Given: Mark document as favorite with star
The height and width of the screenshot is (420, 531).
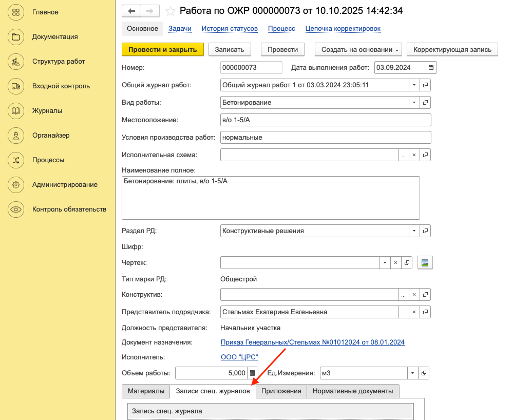Looking at the screenshot, I should [170, 11].
